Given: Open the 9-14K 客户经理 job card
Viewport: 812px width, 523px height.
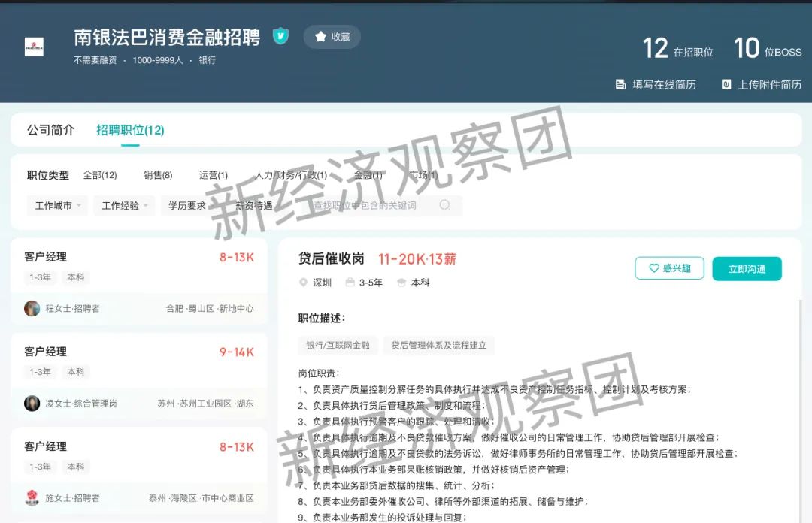Looking at the screenshot, I should click(x=139, y=376).
